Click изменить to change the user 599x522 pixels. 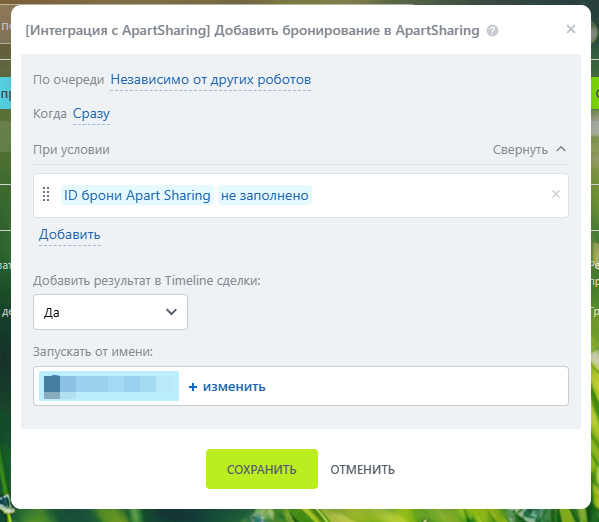pos(234,387)
